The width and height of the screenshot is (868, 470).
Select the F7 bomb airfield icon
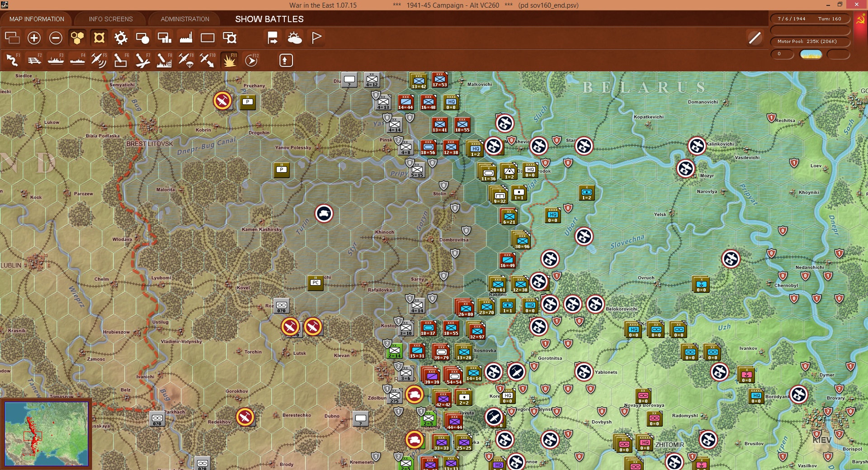coord(142,60)
